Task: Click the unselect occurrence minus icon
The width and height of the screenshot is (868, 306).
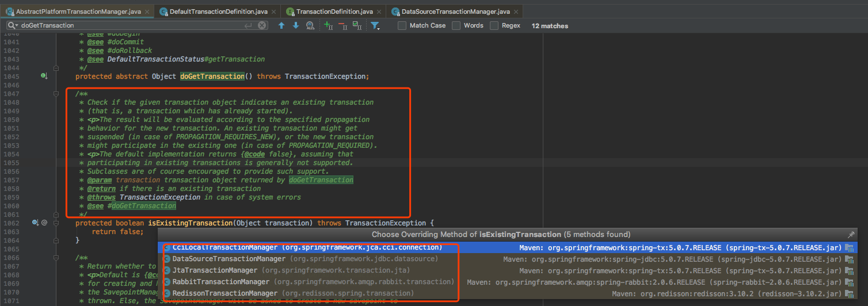Action: (342, 25)
